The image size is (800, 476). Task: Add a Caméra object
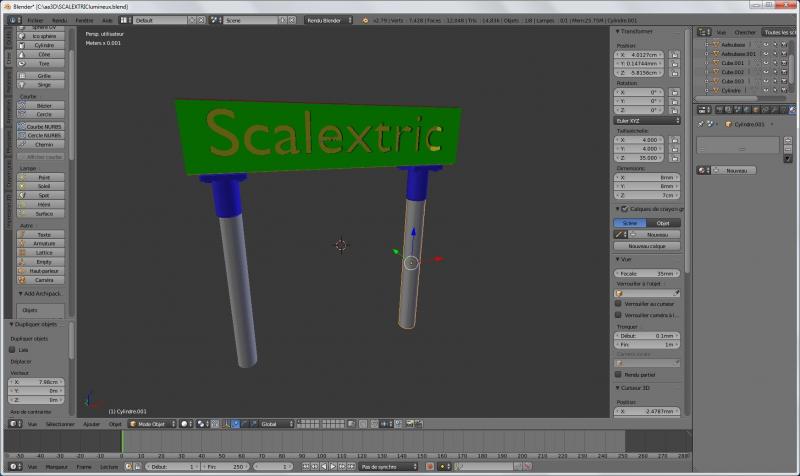tap(43, 280)
